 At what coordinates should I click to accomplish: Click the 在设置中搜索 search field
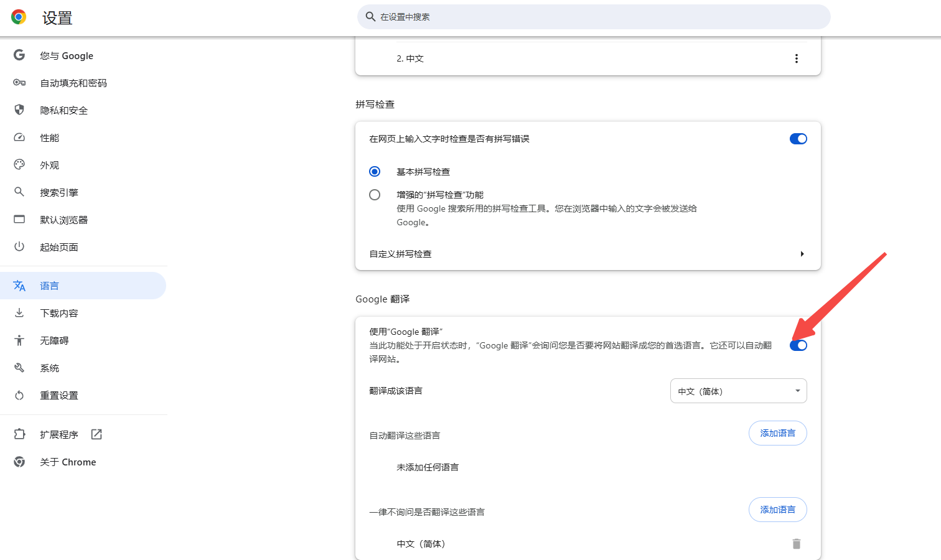(594, 17)
